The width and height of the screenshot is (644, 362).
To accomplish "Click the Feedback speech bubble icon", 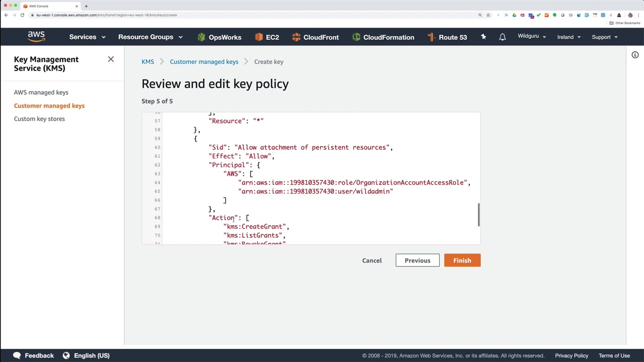I will tap(17, 355).
